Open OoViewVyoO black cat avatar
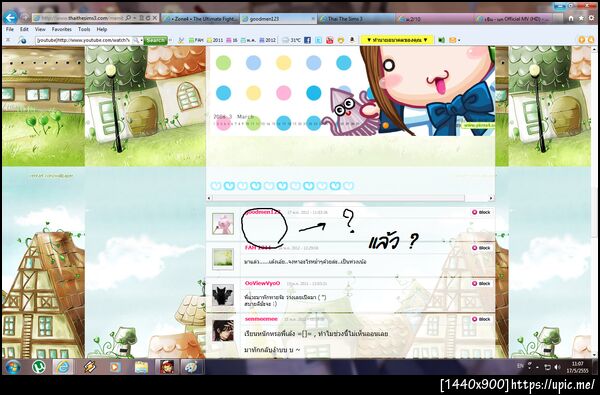This screenshot has height=395, width=600. [x=223, y=295]
